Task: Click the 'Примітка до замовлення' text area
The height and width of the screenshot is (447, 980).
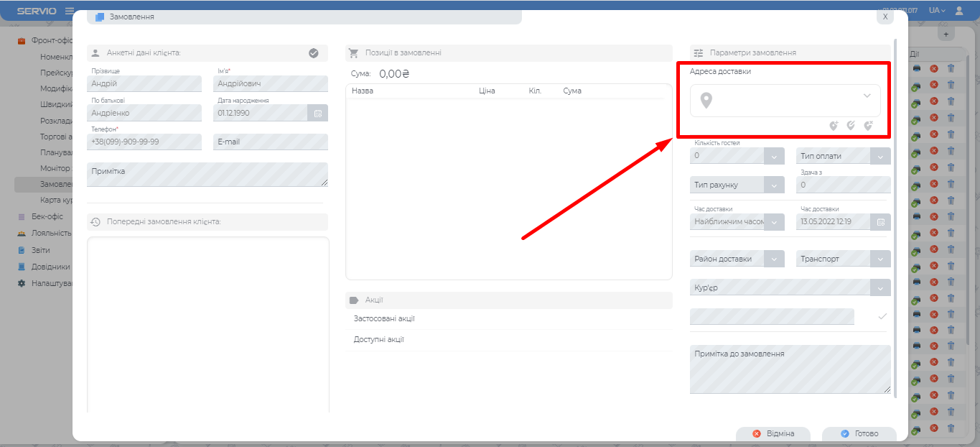Action: pos(790,369)
